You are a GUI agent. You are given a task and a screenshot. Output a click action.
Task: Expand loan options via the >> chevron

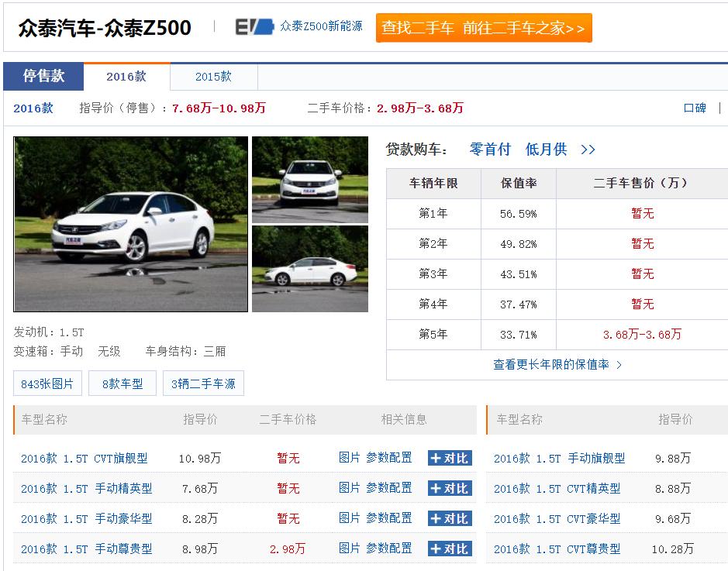coord(588,150)
